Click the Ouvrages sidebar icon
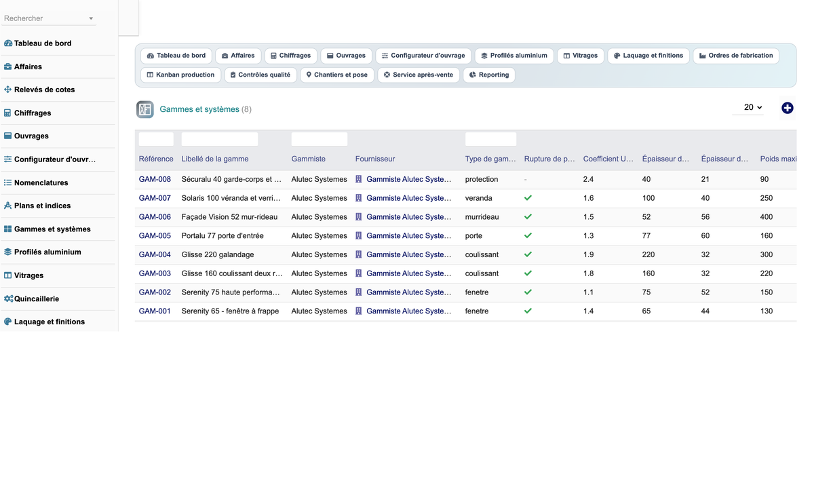 [x=8, y=136]
